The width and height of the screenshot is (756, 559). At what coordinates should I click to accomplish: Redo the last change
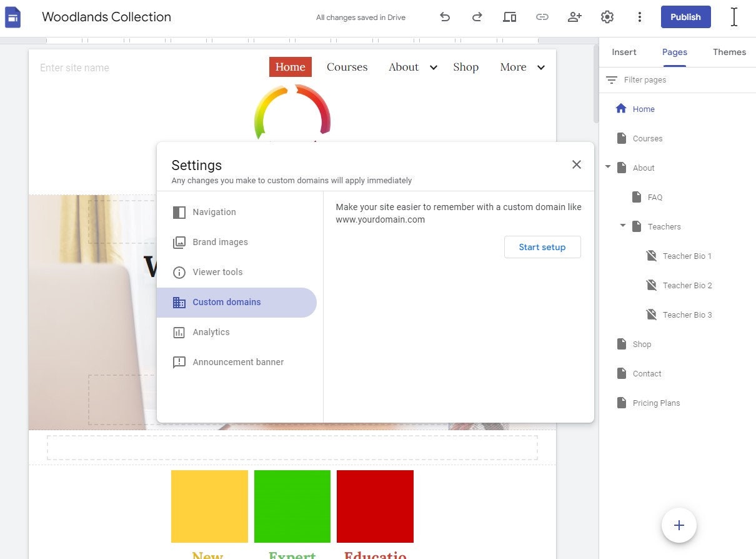477,17
